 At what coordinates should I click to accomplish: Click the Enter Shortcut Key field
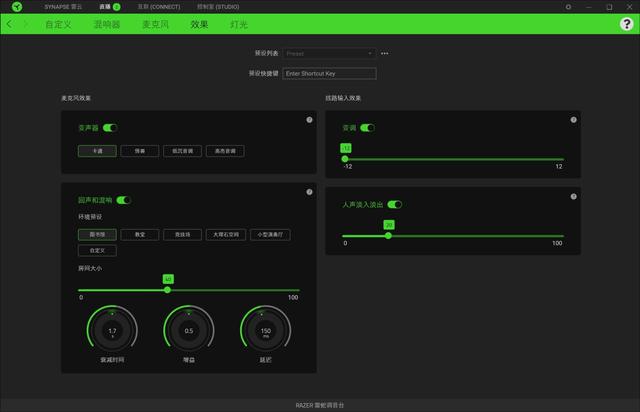tap(329, 73)
